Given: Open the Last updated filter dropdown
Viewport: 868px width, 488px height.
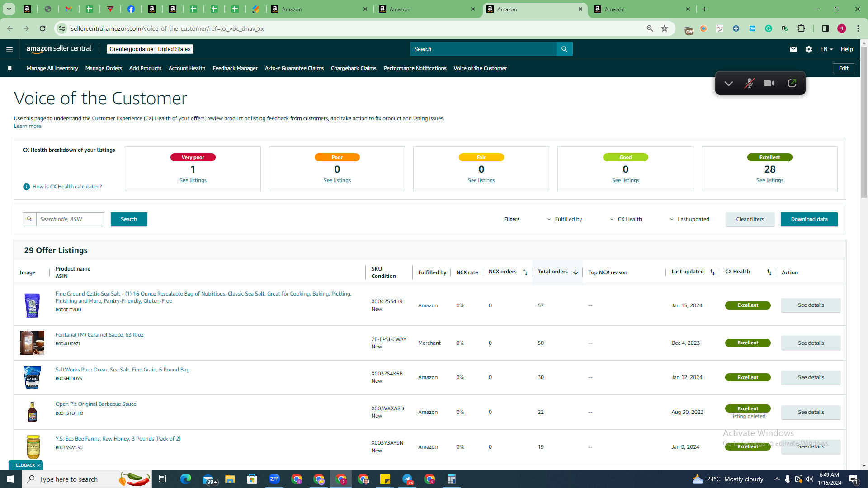Looking at the screenshot, I should click(x=690, y=220).
